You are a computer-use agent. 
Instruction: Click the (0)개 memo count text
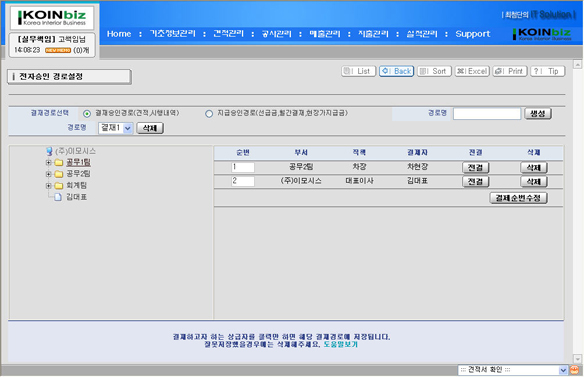(x=81, y=50)
